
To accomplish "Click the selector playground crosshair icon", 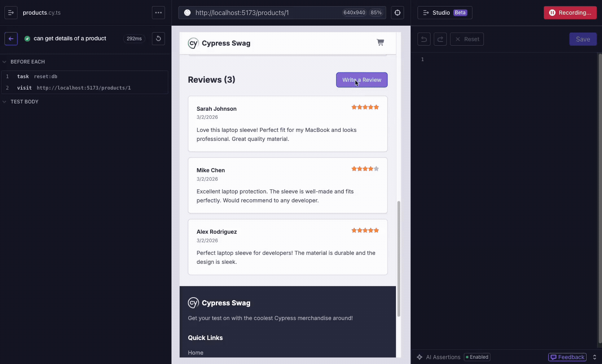I will (398, 13).
